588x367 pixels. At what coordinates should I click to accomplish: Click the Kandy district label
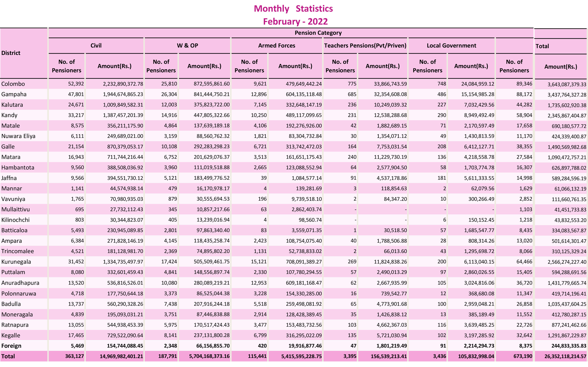pos(9,115)
